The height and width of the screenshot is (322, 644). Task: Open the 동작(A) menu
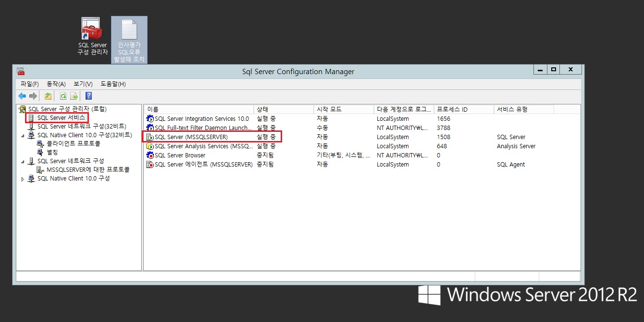[x=56, y=84]
